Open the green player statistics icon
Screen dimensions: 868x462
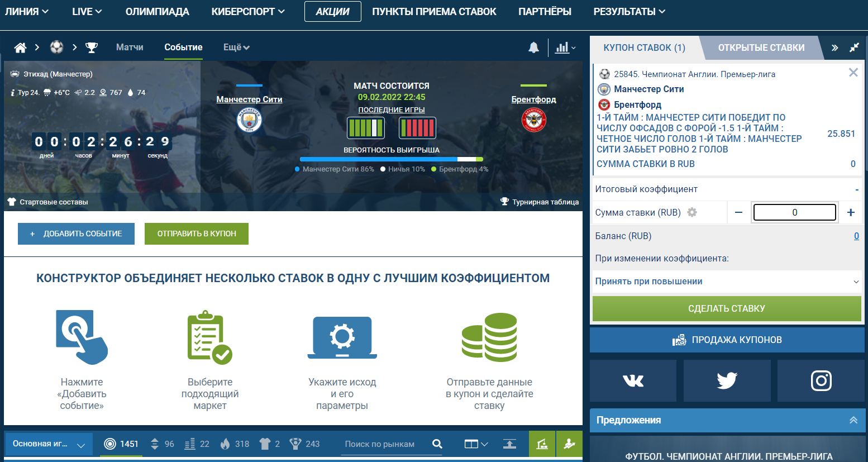(x=569, y=444)
